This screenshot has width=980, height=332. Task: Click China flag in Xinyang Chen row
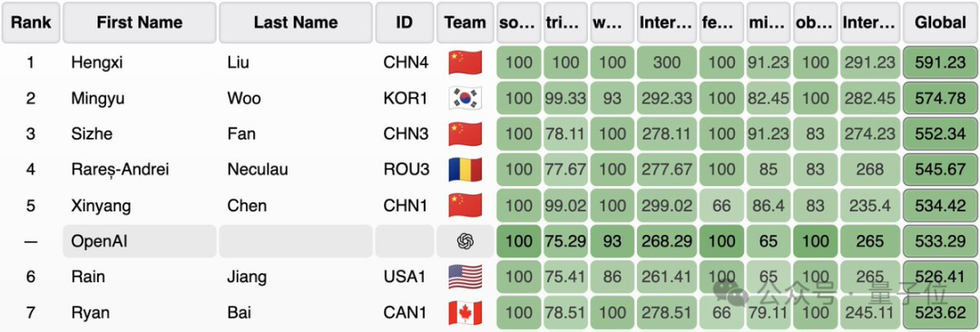point(465,206)
